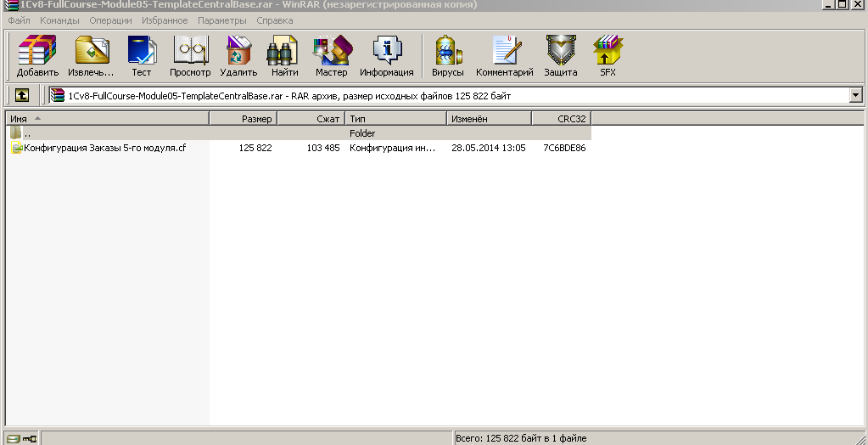Run the Тест archive test tool
The image size is (868, 445).
[141, 56]
